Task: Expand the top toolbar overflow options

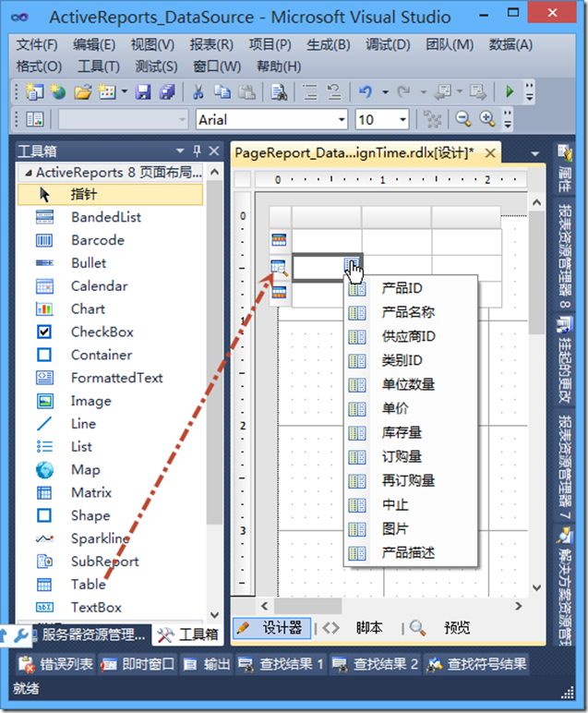Action: click(529, 92)
